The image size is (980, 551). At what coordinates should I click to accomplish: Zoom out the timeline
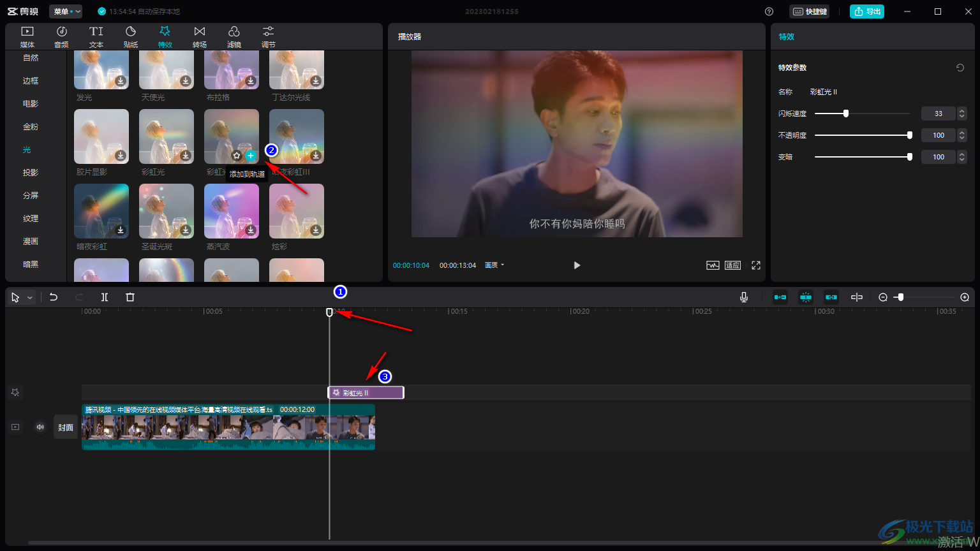pyautogui.click(x=883, y=297)
